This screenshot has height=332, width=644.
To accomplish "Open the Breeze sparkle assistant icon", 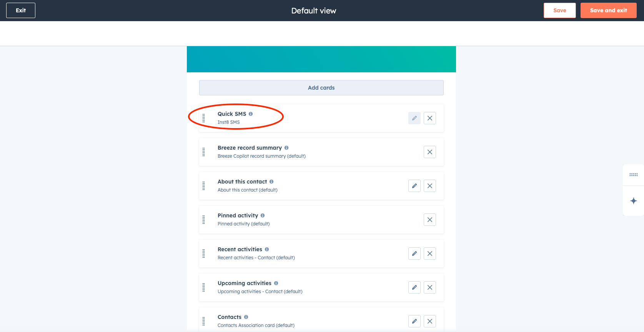I will [x=634, y=201].
